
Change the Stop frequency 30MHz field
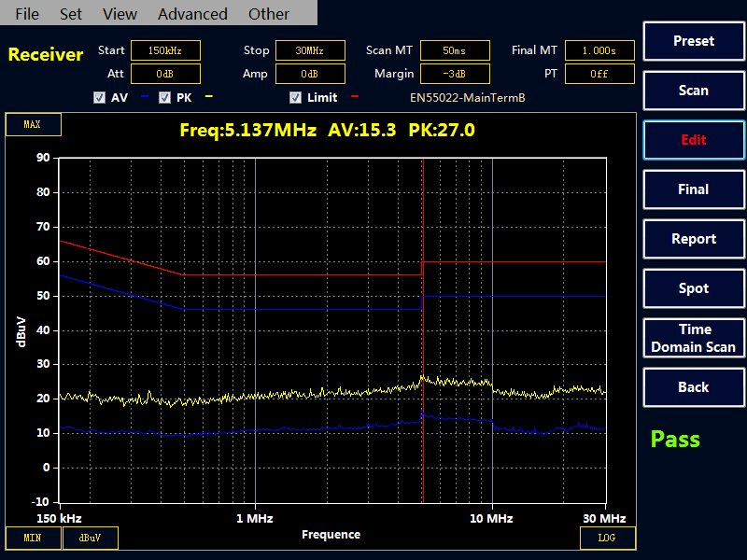click(x=310, y=50)
